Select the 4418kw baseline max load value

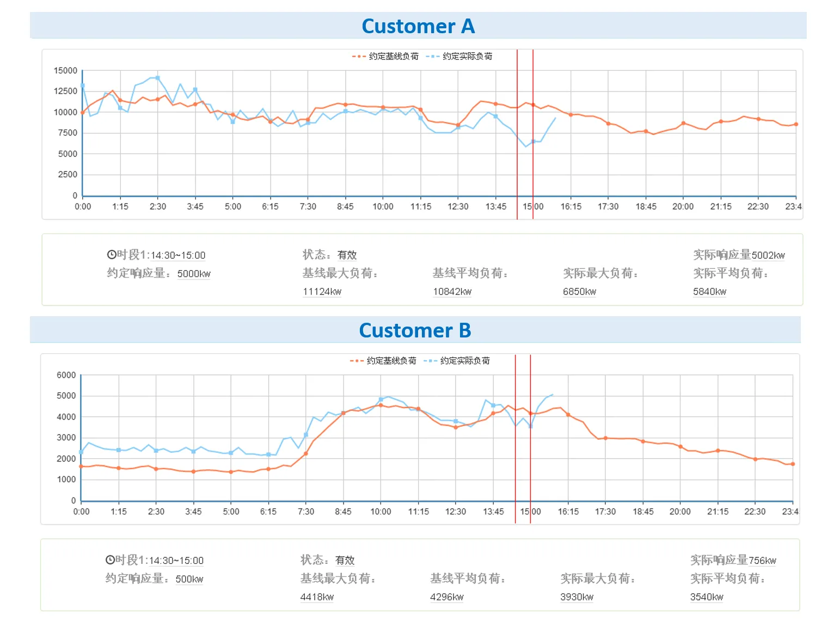(317, 597)
